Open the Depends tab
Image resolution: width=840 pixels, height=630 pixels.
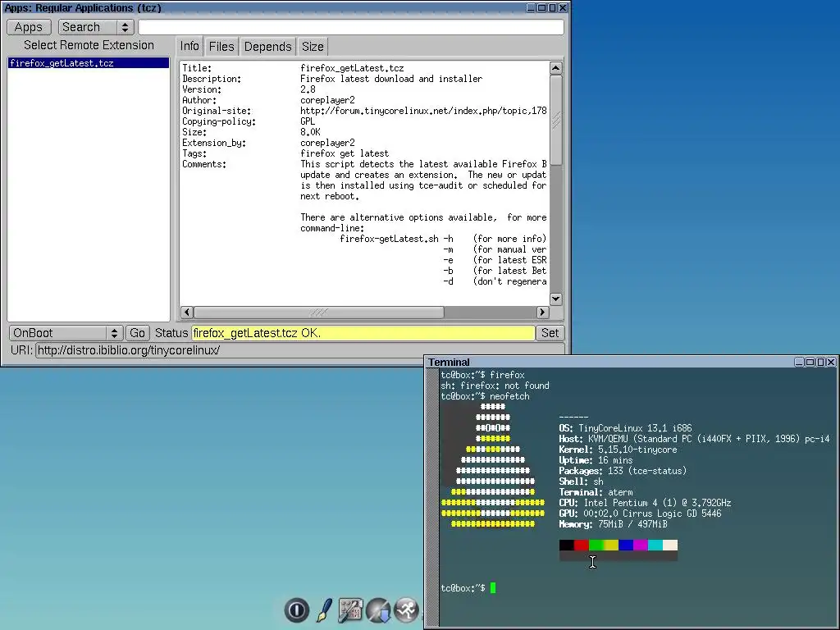[x=268, y=47]
